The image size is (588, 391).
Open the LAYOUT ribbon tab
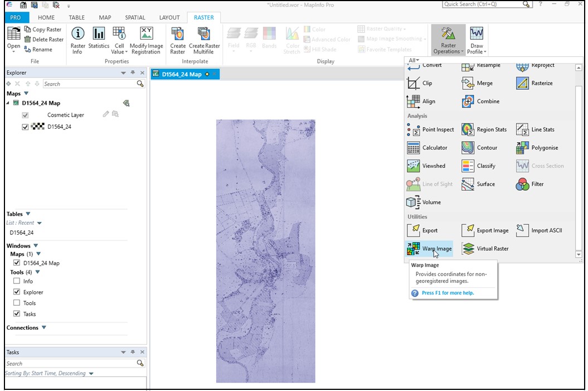[x=169, y=17]
